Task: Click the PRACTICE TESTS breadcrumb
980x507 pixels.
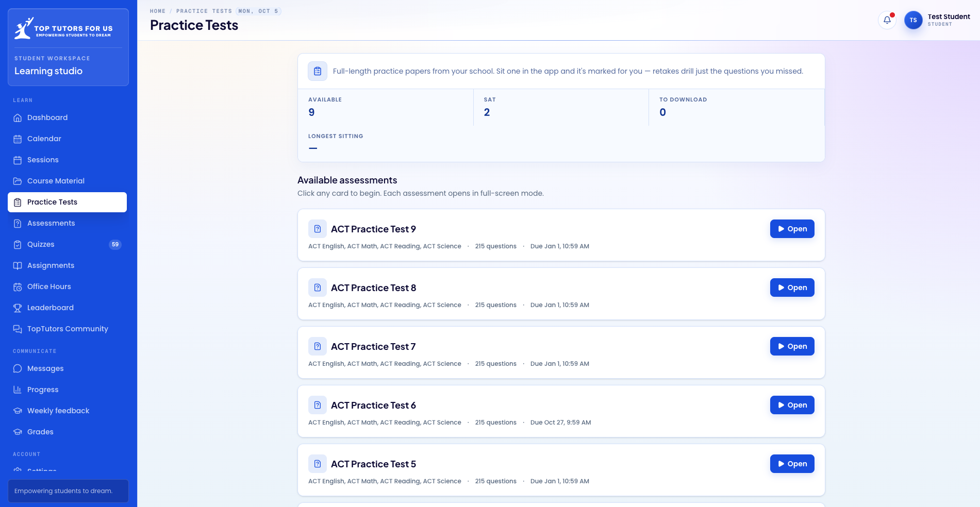Action: coord(204,11)
